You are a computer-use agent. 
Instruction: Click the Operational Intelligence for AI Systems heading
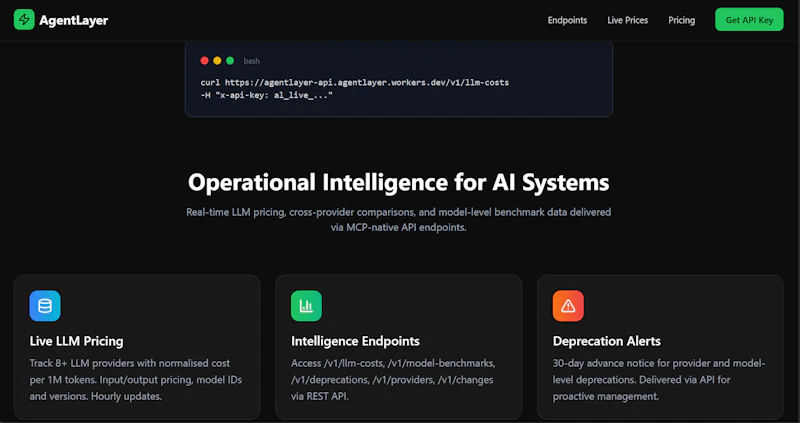coord(398,182)
